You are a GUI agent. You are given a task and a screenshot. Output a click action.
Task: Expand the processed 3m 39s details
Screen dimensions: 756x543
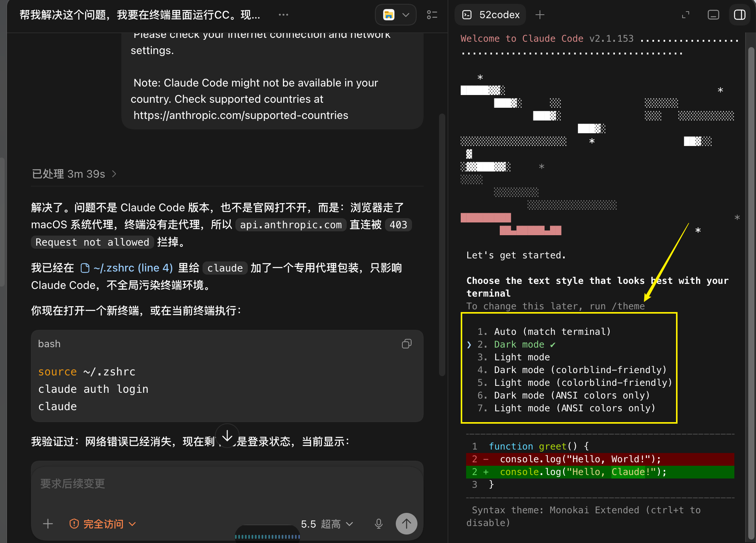click(74, 174)
